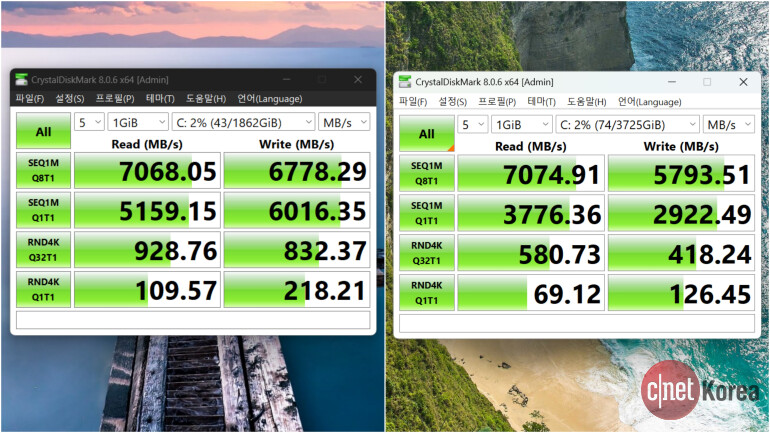Click the 3776.36 read result
The image size is (770, 433).
pyautogui.click(x=531, y=213)
